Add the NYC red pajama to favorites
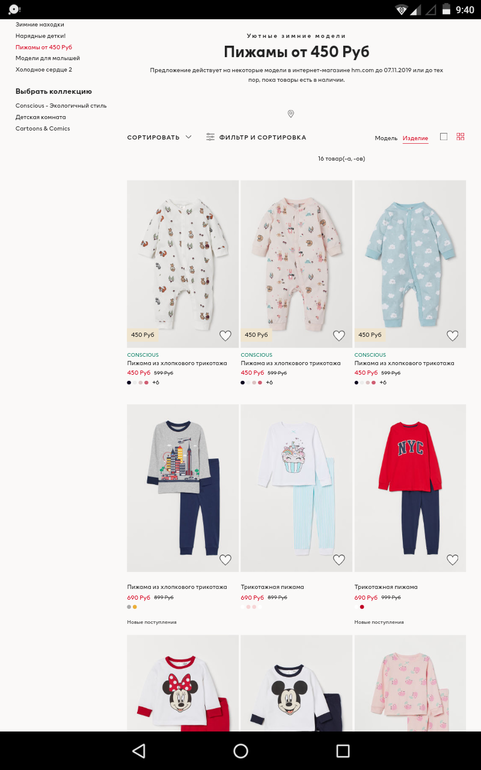Viewport: 481px width, 770px height. (452, 559)
